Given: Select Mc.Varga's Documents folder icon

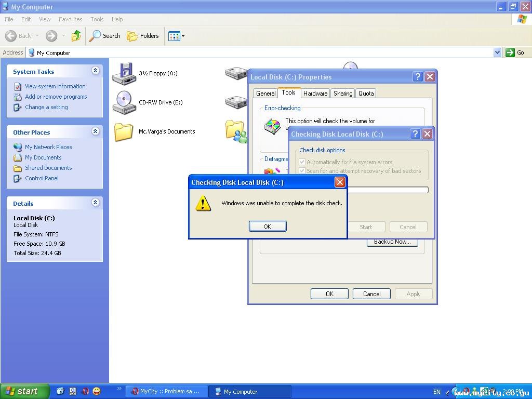Looking at the screenshot, I should tap(123, 131).
